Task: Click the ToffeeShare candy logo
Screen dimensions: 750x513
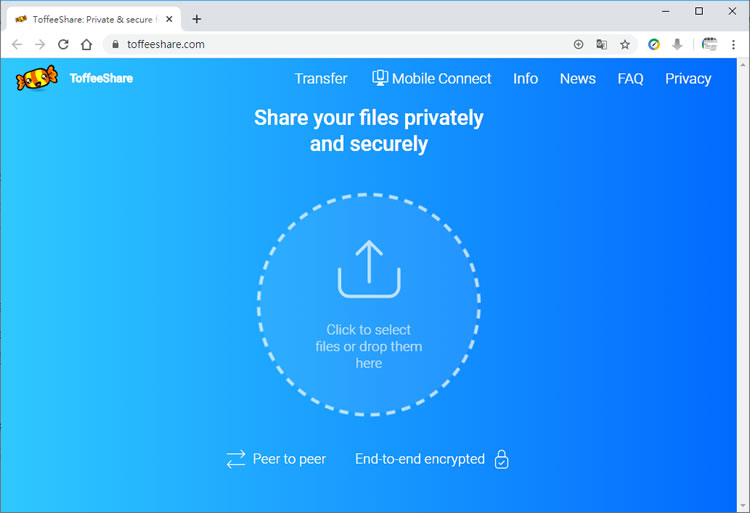Action: point(37,78)
